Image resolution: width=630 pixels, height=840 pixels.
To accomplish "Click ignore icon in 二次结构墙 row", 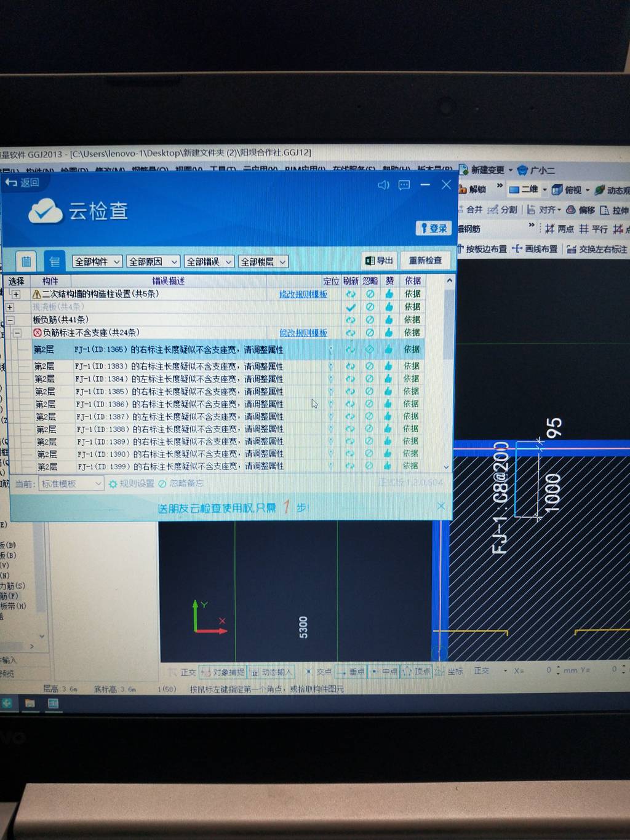I will pos(370,294).
